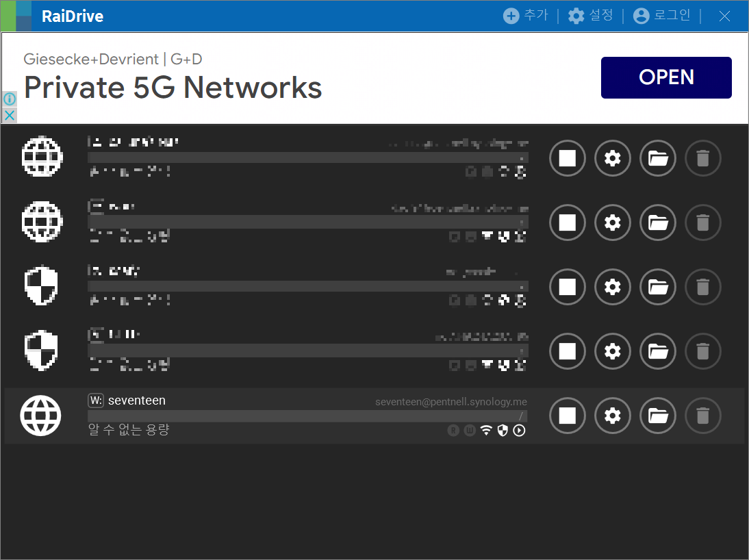Click the usage bar of seventeen drive
The width and height of the screenshot is (749, 560).
pos(308,416)
